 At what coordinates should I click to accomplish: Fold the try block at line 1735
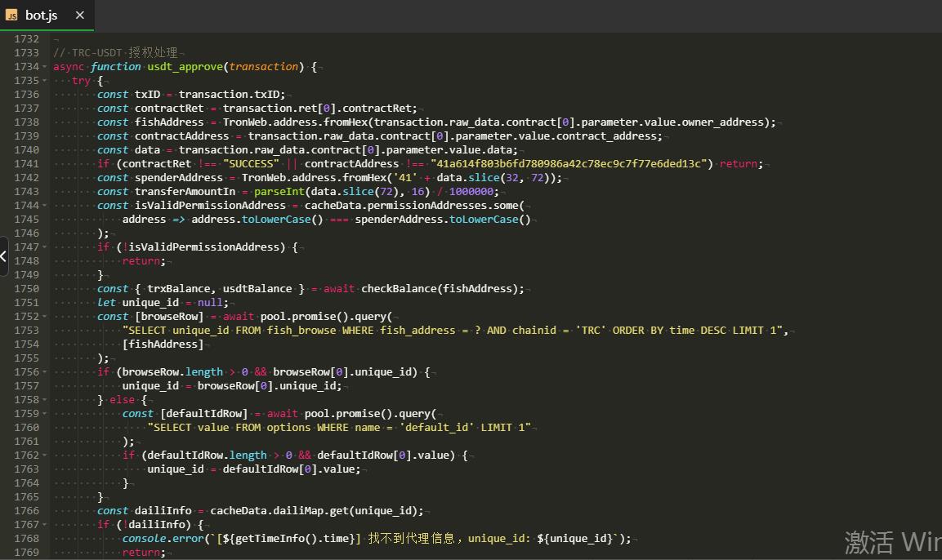[42, 81]
